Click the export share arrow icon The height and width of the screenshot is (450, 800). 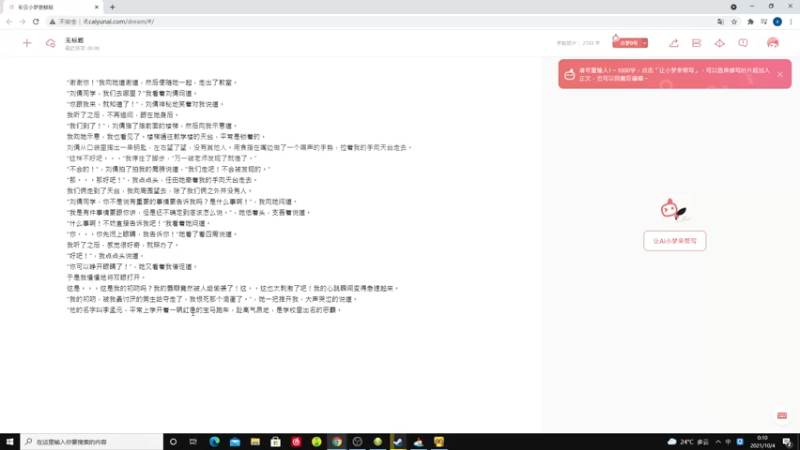pyautogui.click(x=673, y=43)
